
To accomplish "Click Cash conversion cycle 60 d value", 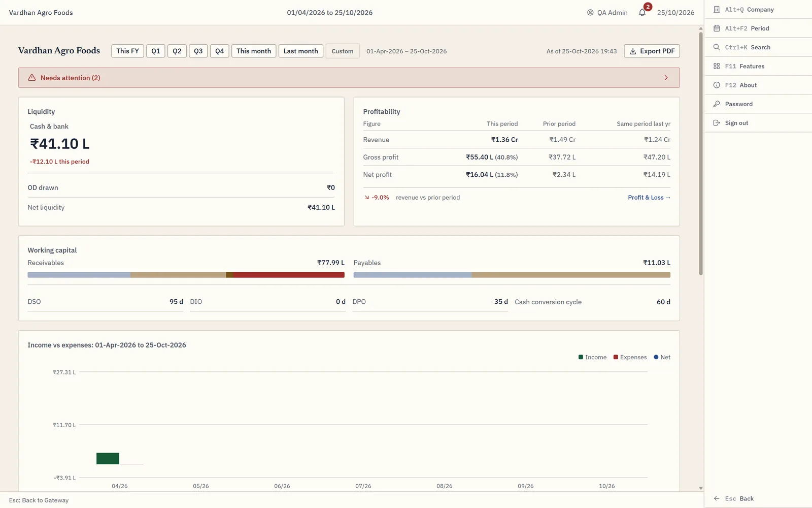I will click(x=663, y=302).
